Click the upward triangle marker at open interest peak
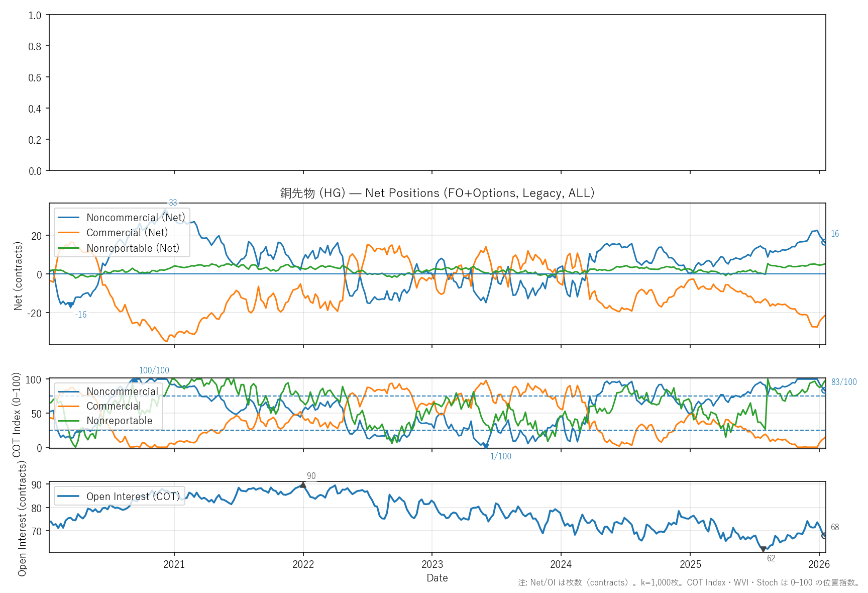Image resolution: width=868 pixels, height=593 pixels. 303,485
